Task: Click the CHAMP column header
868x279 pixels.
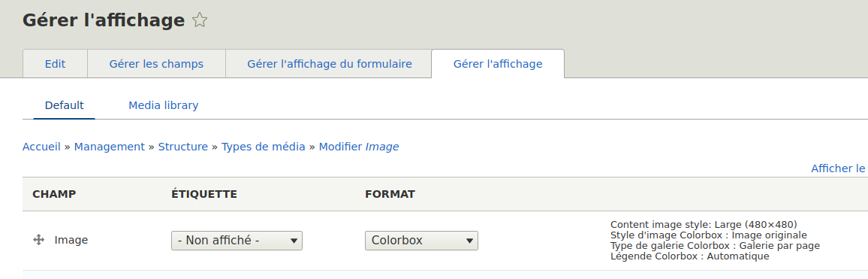Action: tap(54, 194)
